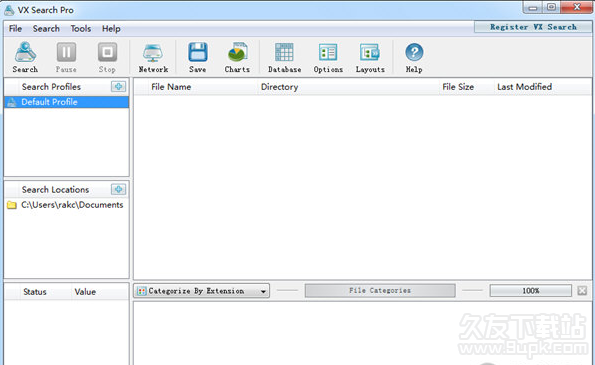
Task: Click the folder icon for C:\Users\rakc\Documents
Action: click(x=12, y=205)
